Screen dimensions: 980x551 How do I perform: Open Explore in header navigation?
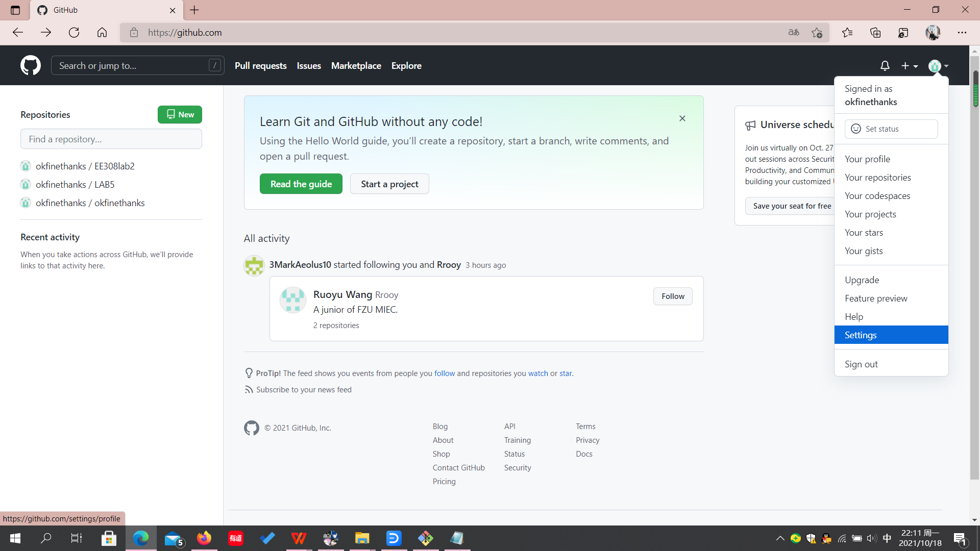point(406,66)
